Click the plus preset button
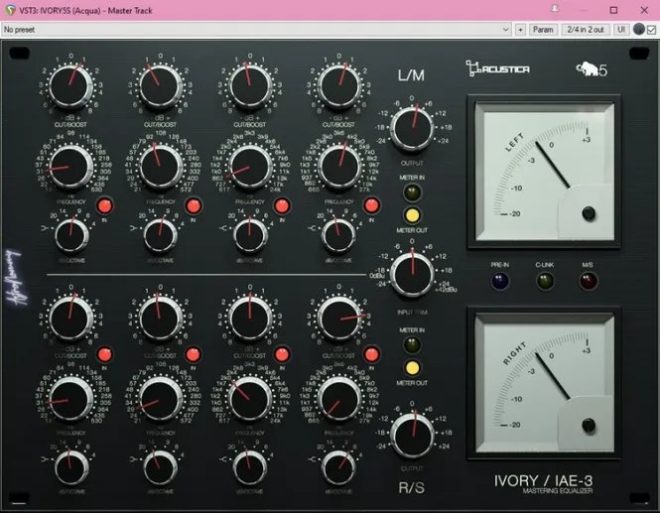 coord(520,29)
